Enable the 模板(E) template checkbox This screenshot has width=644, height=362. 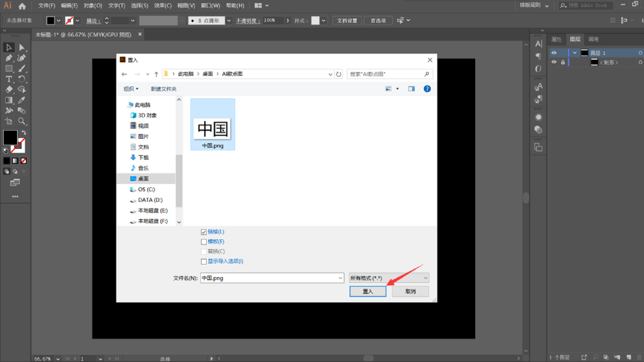pyautogui.click(x=204, y=242)
